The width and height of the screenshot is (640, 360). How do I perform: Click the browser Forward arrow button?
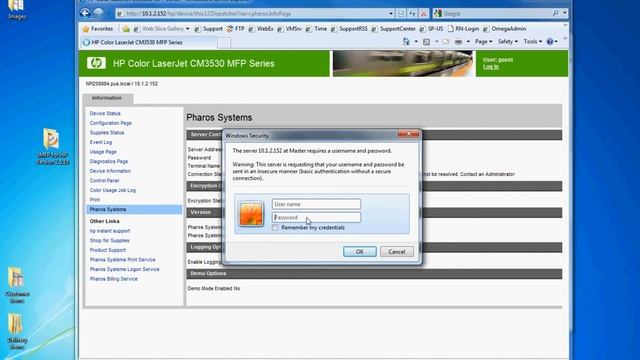pos(98,13)
